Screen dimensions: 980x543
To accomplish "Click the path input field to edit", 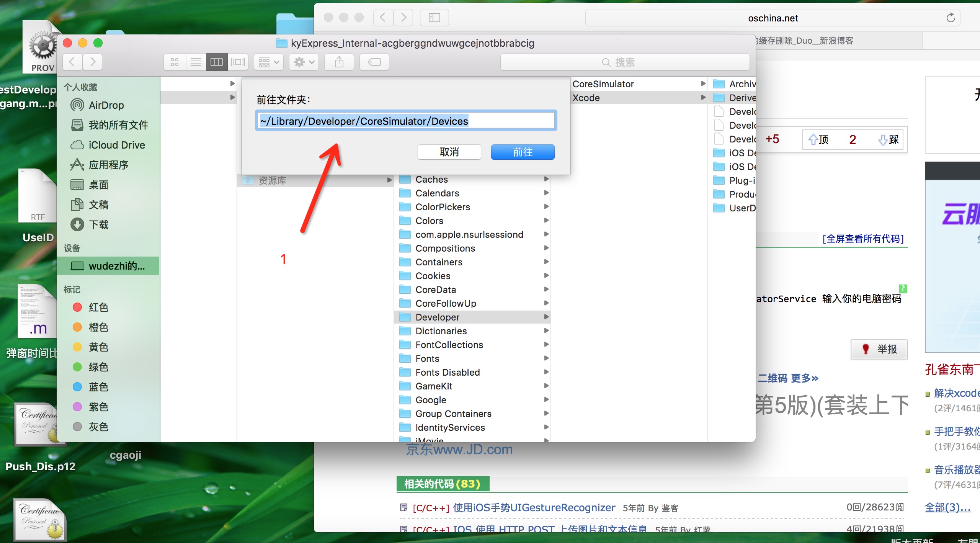I will coord(407,120).
